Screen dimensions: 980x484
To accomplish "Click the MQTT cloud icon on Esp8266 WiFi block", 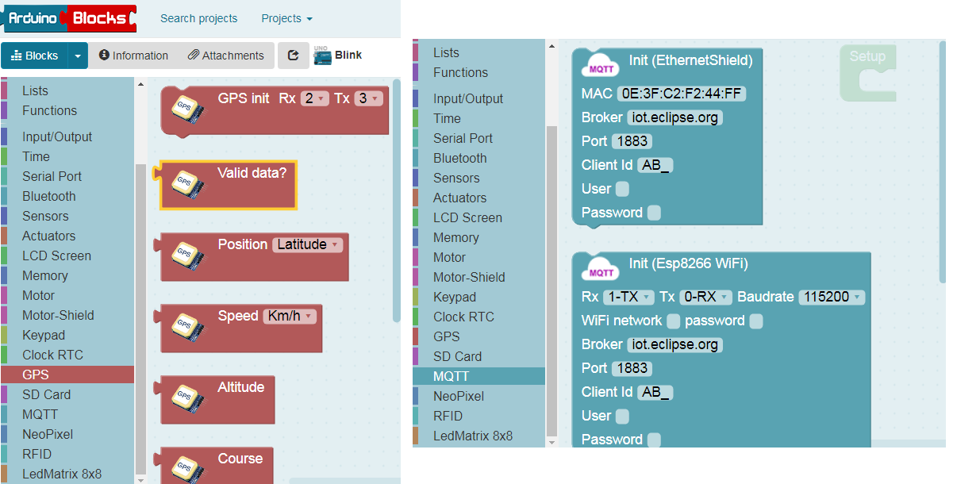I will (600, 268).
